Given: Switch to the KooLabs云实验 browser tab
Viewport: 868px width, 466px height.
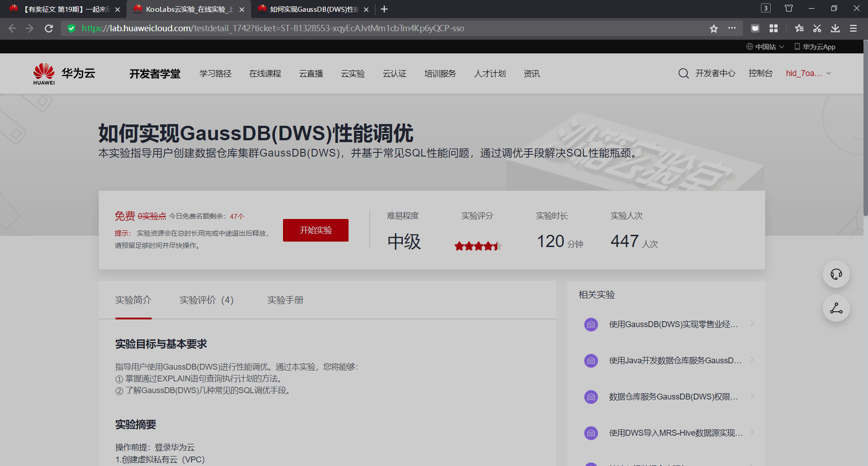Looking at the screenshot, I should pyautogui.click(x=189, y=9).
